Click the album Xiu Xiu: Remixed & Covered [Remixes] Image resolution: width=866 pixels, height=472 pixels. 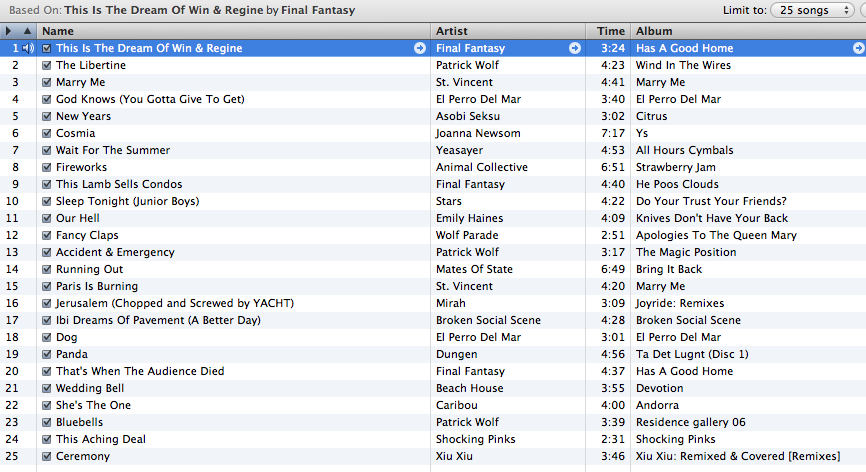coord(738,457)
